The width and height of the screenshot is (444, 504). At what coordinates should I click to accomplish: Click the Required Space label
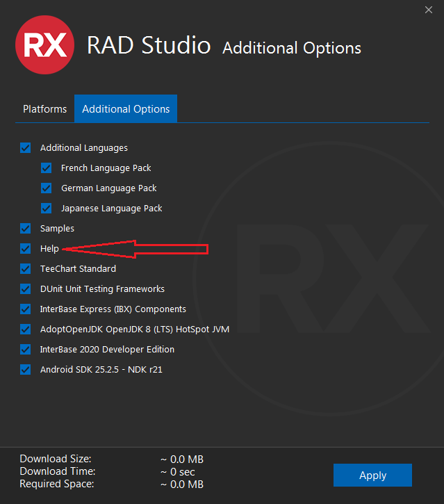click(x=57, y=484)
